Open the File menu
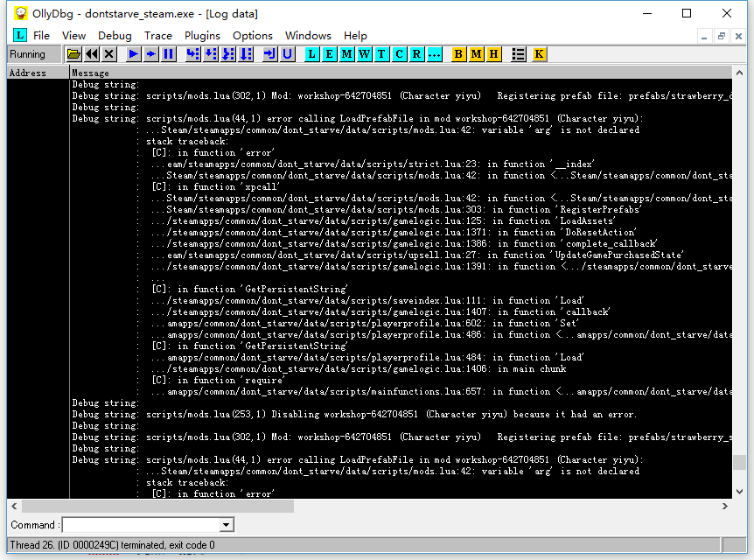This screenshot has height=560, width=754. pos(41,36)
